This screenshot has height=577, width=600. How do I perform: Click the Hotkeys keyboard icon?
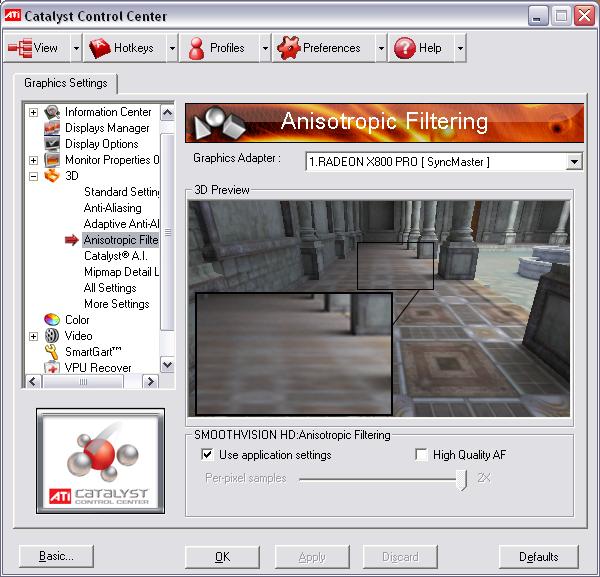click(x=99, y=48)
